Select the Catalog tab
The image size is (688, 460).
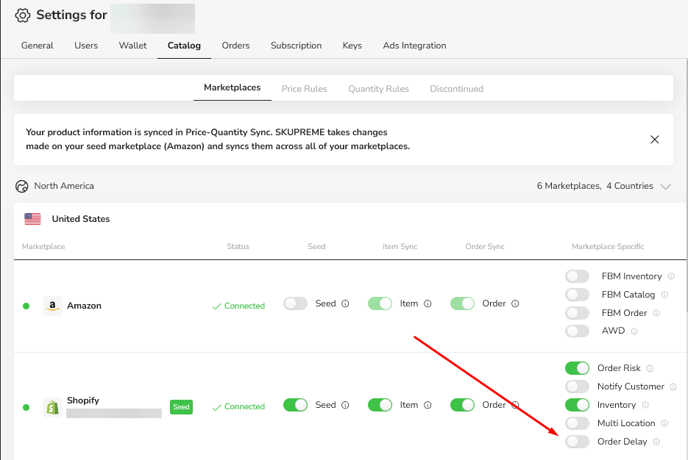184,46
